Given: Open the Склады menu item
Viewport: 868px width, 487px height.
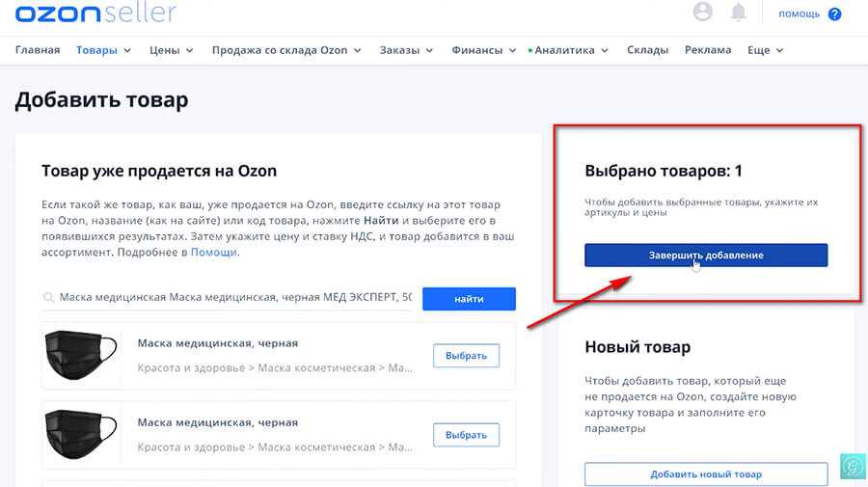Looking at the screenshot, I should pyautogui.click(x=646, y=50).
